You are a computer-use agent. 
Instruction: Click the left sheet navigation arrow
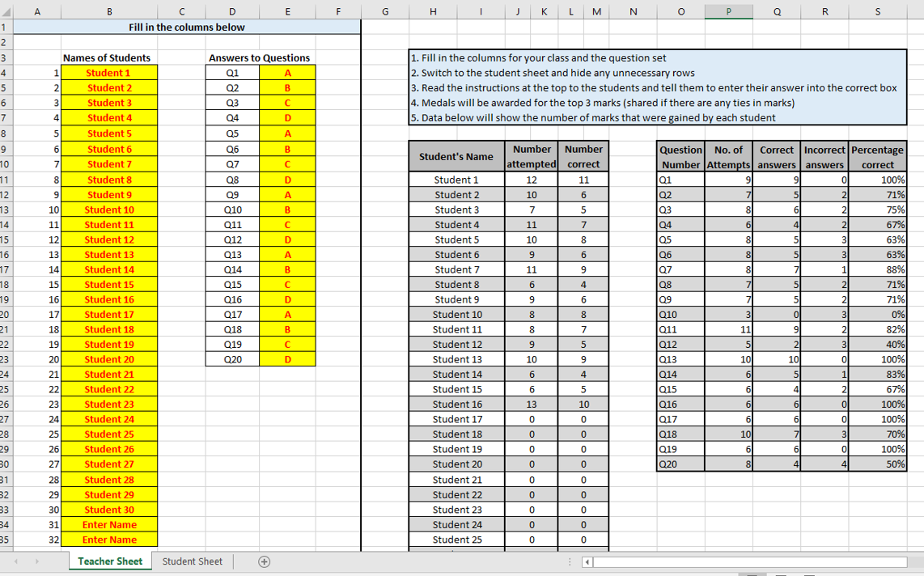coord(16,561)
